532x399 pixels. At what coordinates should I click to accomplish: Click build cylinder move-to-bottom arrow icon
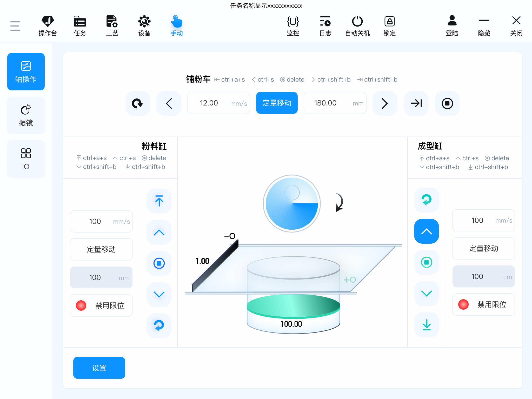click(x=427, y=325)
